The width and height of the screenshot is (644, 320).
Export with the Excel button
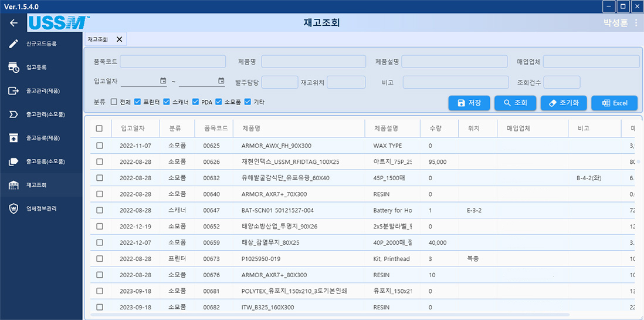point(615,103)
